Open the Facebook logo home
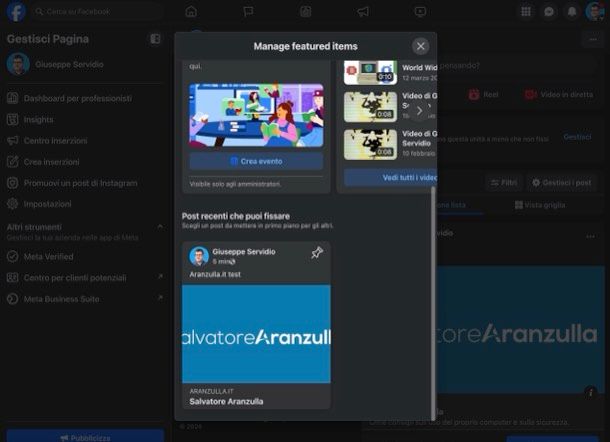 (x=16, y=12)
